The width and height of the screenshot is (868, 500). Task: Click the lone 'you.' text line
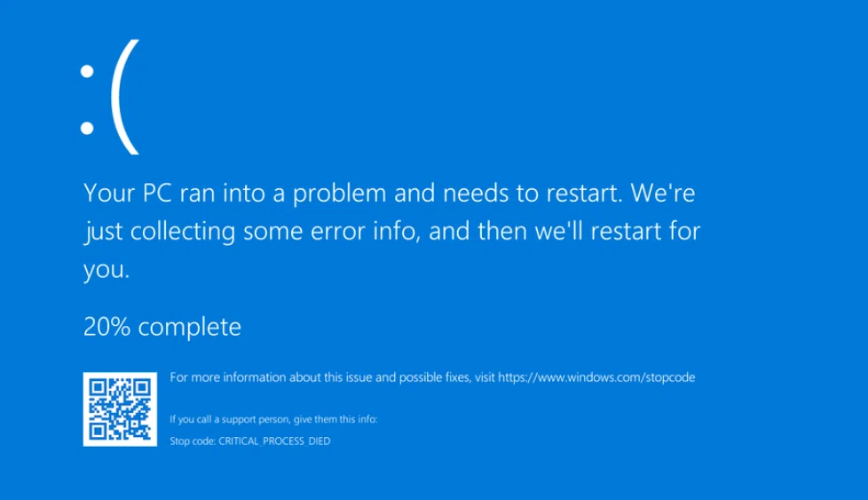tap(107, 270)
